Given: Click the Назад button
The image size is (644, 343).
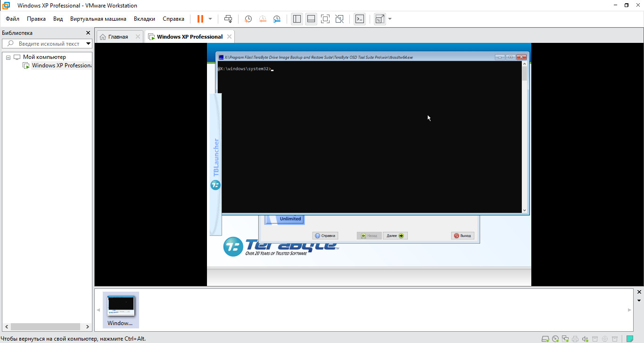Looking at the screenshot, I should (x=369, y=236).
